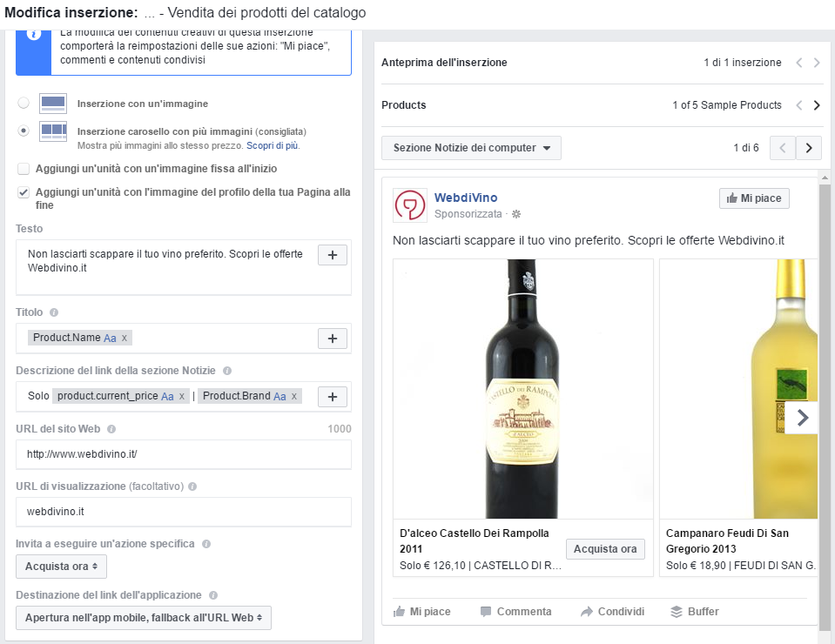
Task: Open Scopri di più link
Action: tap(273, 145)
